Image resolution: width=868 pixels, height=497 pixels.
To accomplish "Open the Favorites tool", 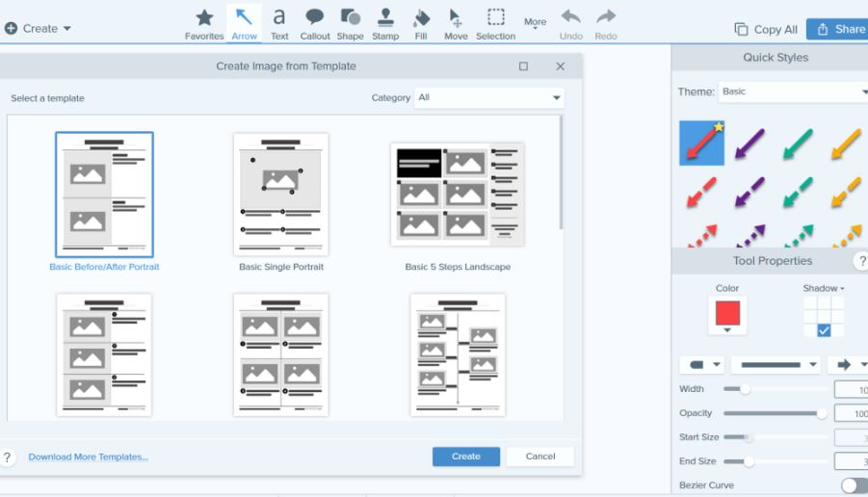I will [204, 25].
